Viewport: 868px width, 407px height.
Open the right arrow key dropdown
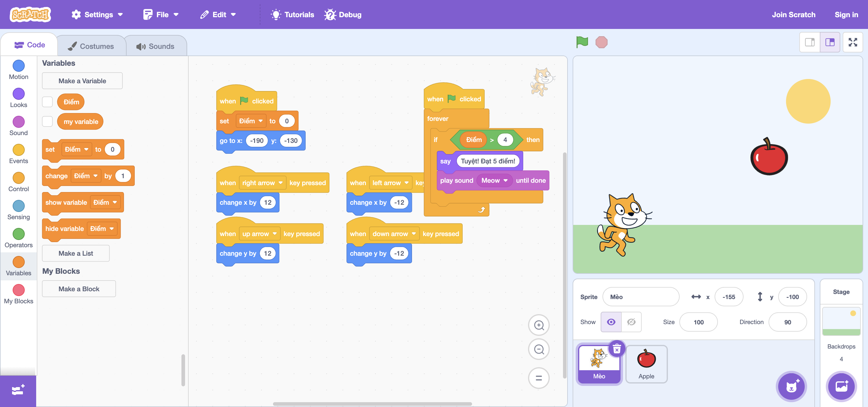(262, 183)
